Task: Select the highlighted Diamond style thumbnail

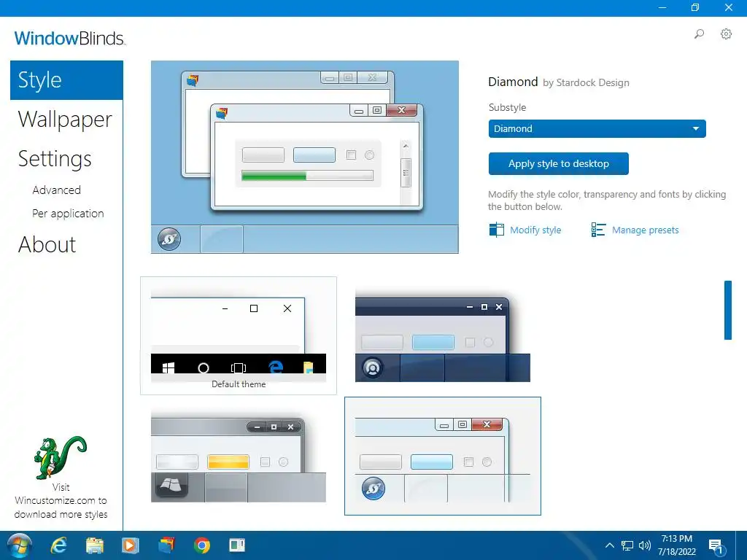Action: click(x=443, y=456)
